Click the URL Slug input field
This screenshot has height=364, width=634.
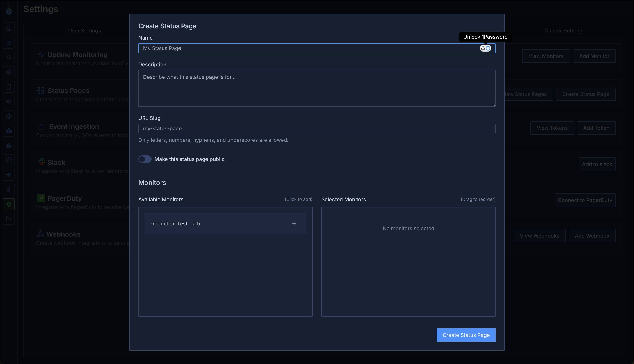(x=316, y=128)
